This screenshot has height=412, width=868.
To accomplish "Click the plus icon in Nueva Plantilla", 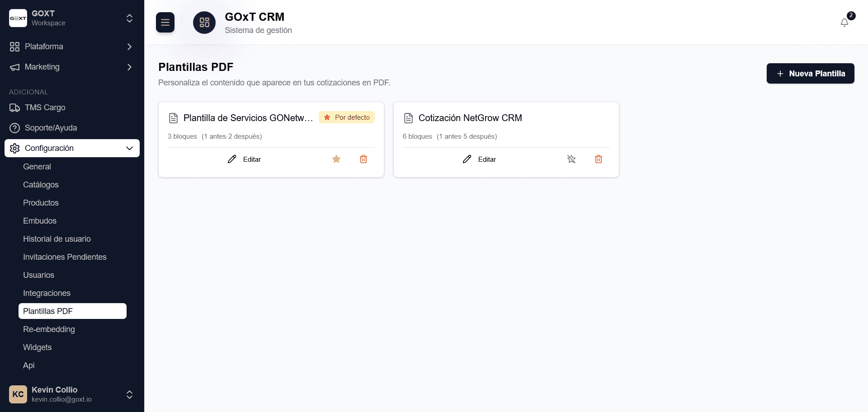I will (780, 74).
